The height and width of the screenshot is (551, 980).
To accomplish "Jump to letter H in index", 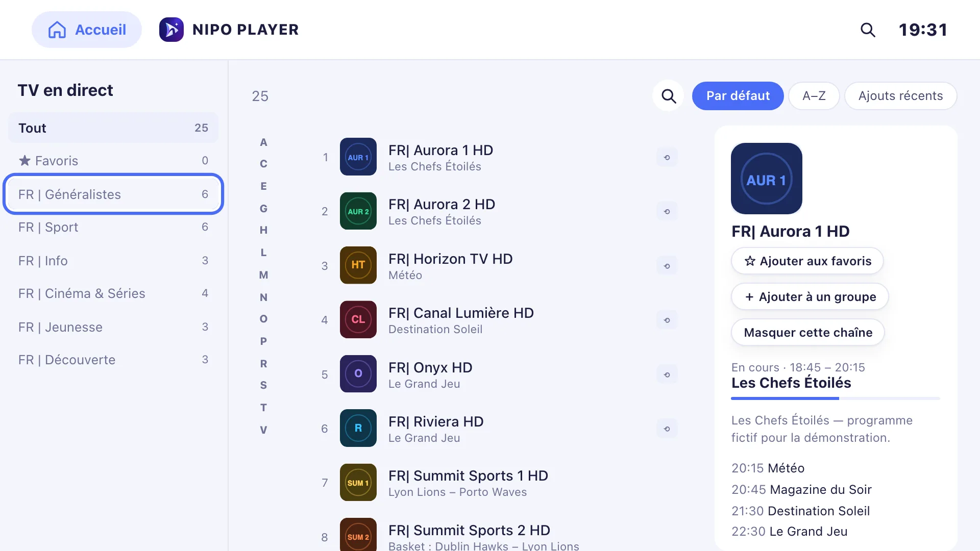I will 263,230.
